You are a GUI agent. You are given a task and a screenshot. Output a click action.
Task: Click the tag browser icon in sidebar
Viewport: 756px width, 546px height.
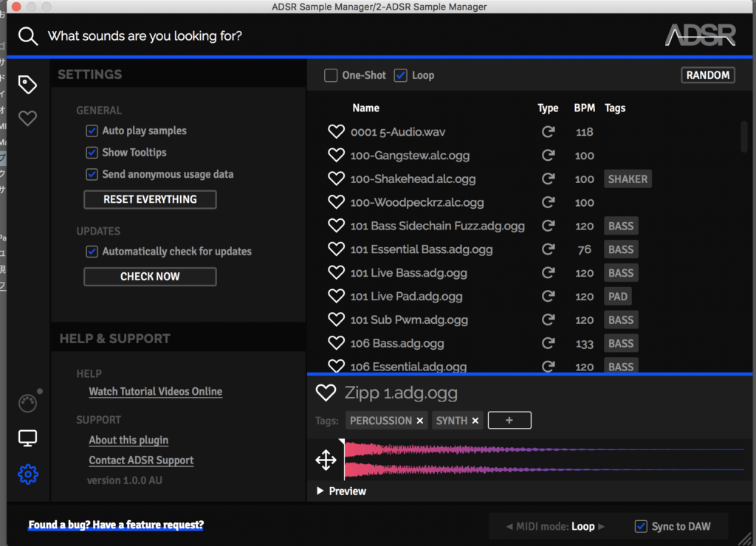click(x=27, y=85)
